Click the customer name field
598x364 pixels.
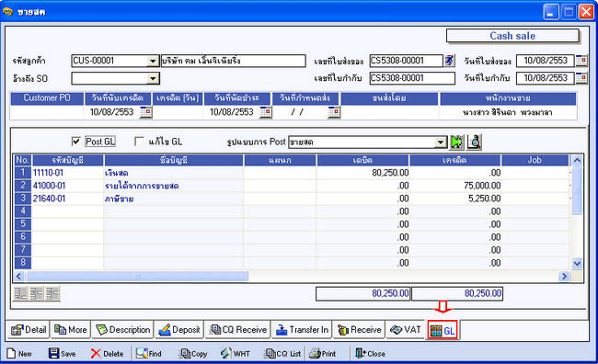tap(233, 61)
